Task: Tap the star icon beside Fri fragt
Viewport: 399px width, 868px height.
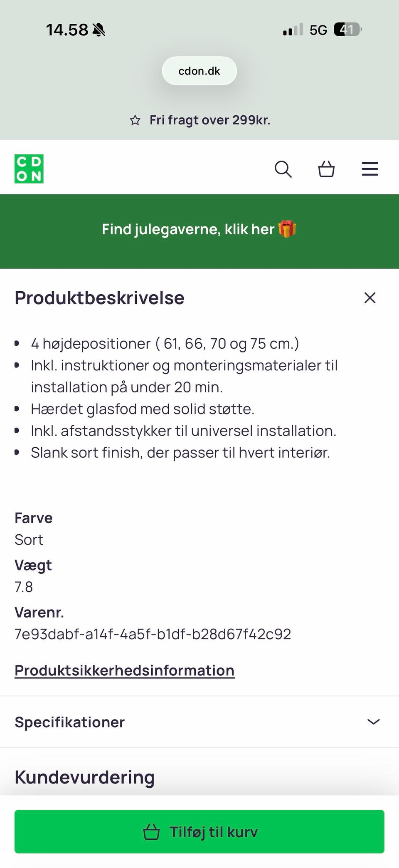Action: [x=135, y=121]
